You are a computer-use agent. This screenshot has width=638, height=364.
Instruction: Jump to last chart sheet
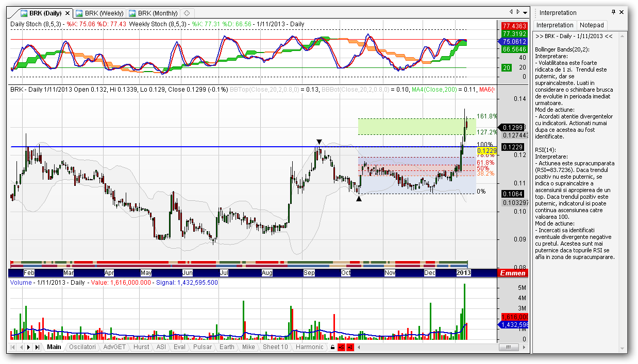37,347
